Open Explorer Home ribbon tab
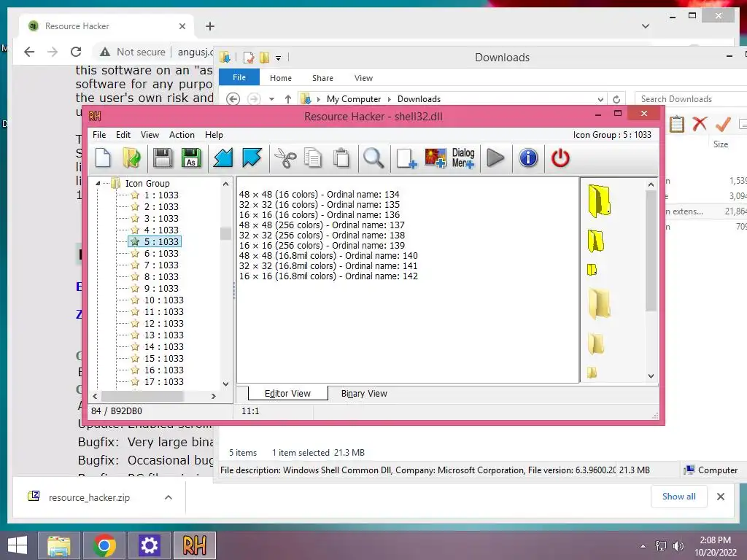Image resolution: width=747 pixels, height=560 pixels. tap(281, 78)
